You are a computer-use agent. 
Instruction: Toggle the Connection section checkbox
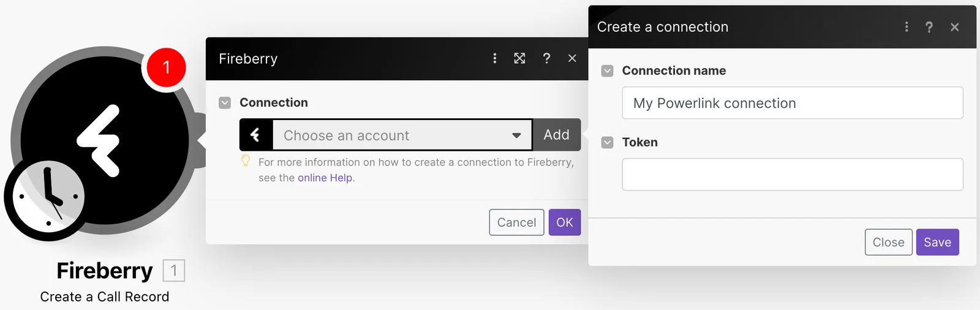225,103
